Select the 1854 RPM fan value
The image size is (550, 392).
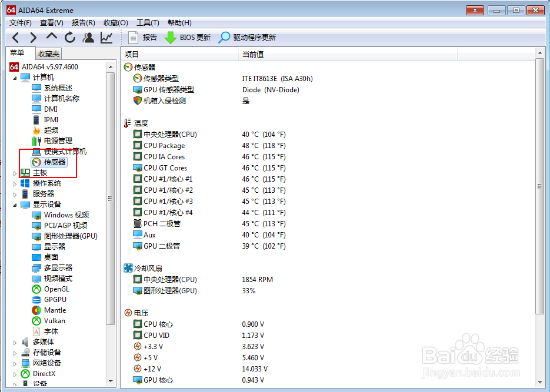pos(258,280)
